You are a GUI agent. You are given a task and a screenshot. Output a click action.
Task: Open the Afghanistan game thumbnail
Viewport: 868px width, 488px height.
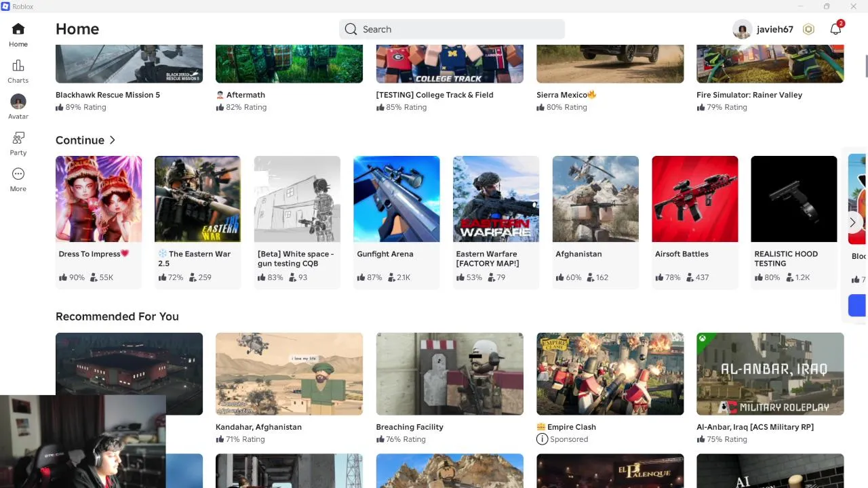pos(595,199)
